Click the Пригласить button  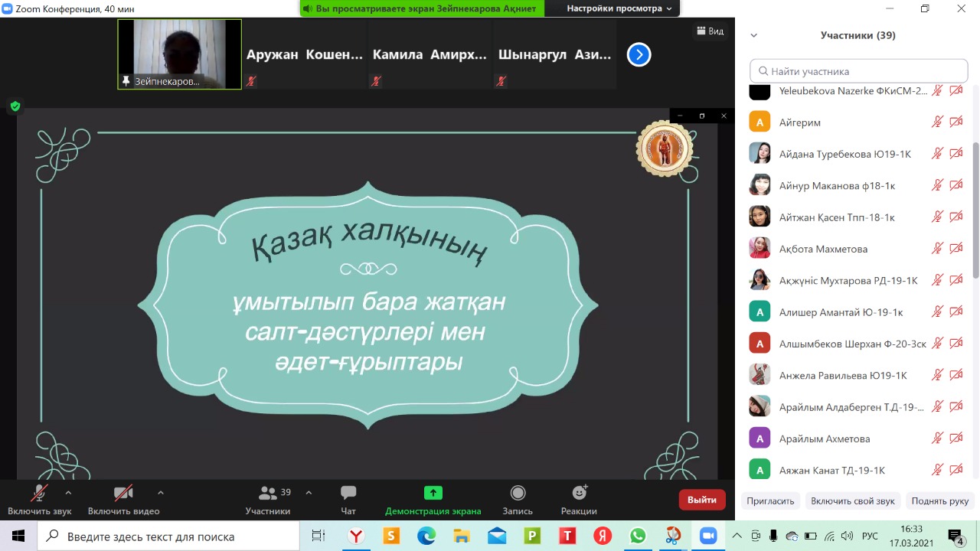(x=771, y=501)
